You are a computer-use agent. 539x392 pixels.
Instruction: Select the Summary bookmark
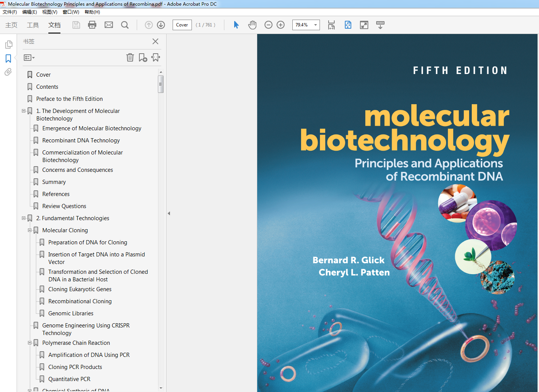tap(54, 182)
